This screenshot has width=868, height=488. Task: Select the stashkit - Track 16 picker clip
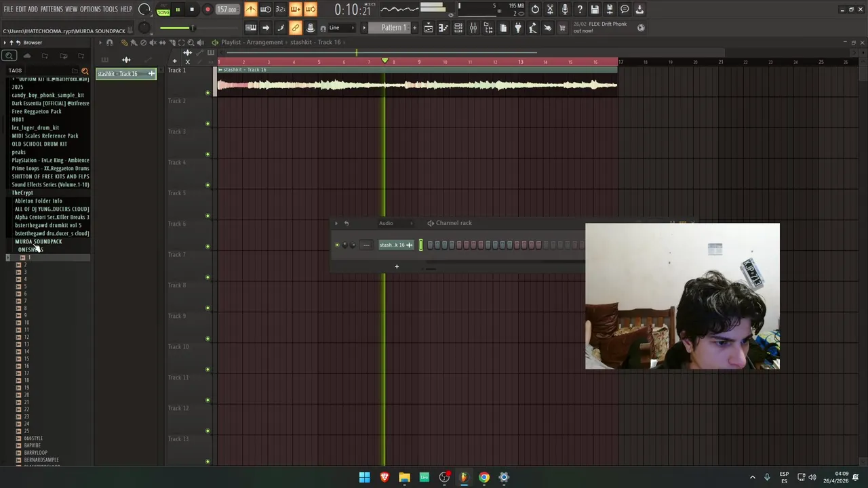[126, 73]
